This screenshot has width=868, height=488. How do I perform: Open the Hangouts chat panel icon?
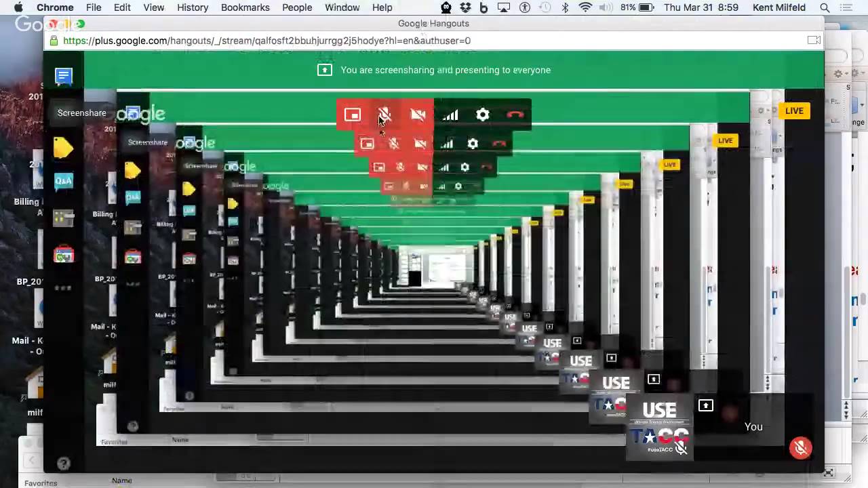pyautogui.click(x=64, y=76)
